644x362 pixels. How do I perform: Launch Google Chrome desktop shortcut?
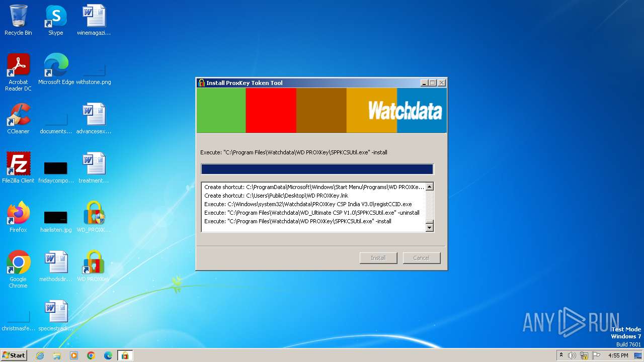point(18,269)
